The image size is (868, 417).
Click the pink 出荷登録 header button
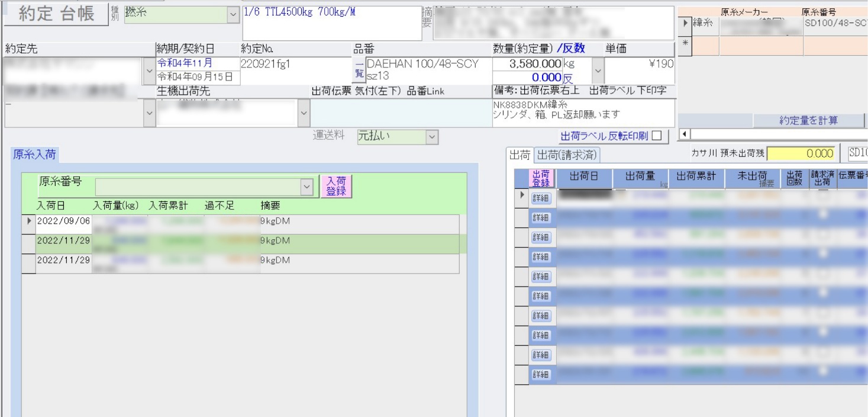(x=541, y=178)
